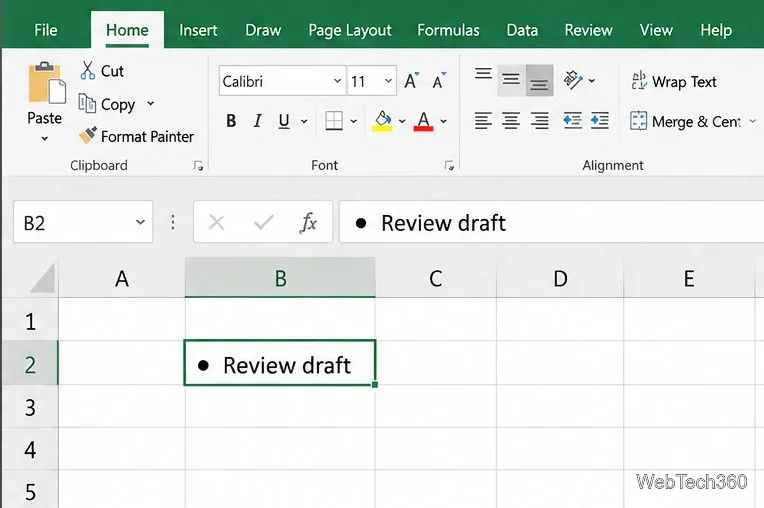Toggle Underline formatting
This screenshot has width=764, height=508.
tap(284, 121)
